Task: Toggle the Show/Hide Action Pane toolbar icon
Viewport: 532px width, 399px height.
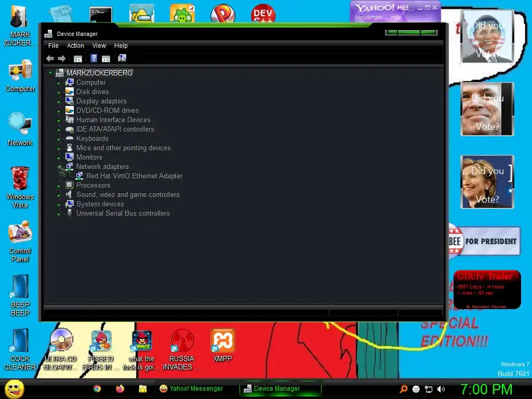Action: click(106, 59)
